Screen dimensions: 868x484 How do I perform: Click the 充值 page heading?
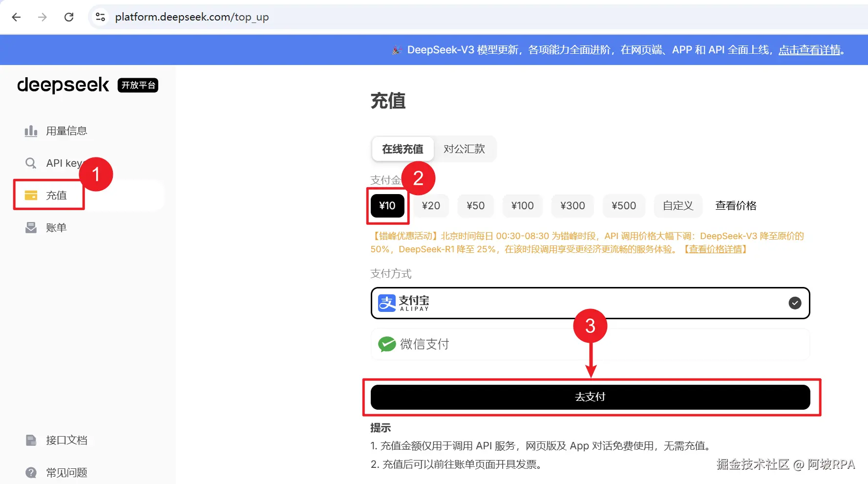(388, 101)
